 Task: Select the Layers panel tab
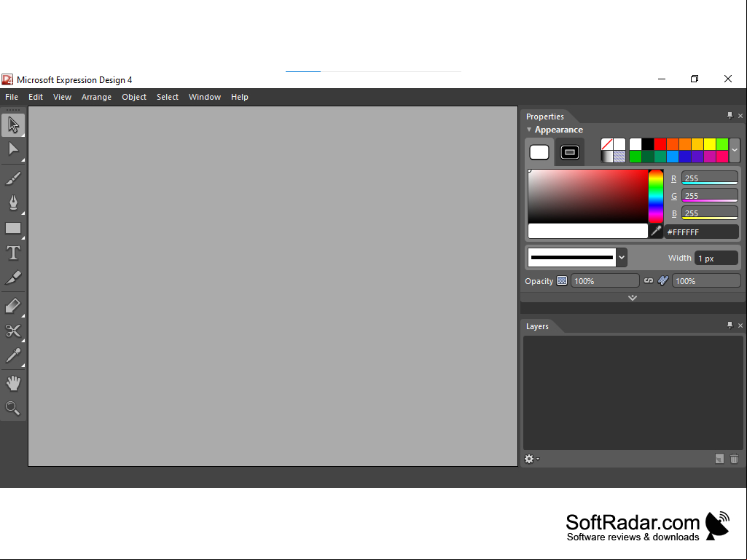tap(537, 326)
